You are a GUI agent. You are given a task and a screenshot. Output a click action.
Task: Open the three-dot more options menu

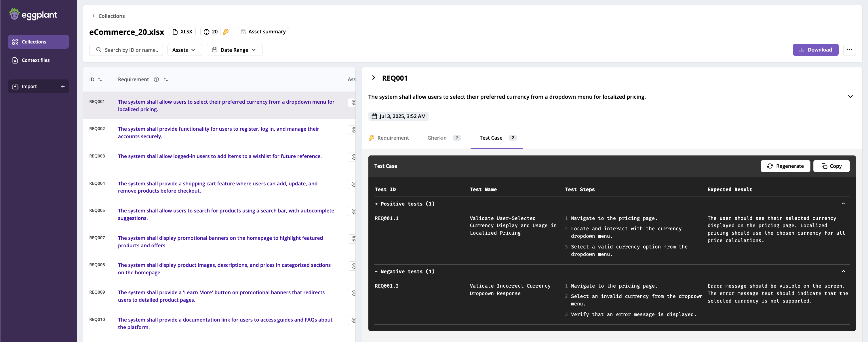coord(849,50)
